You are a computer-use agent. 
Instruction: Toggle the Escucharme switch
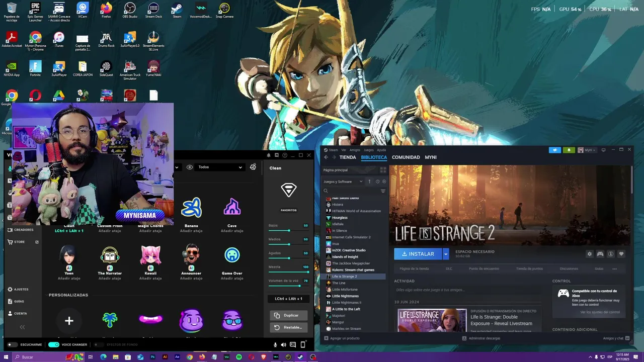pos(12,344)
